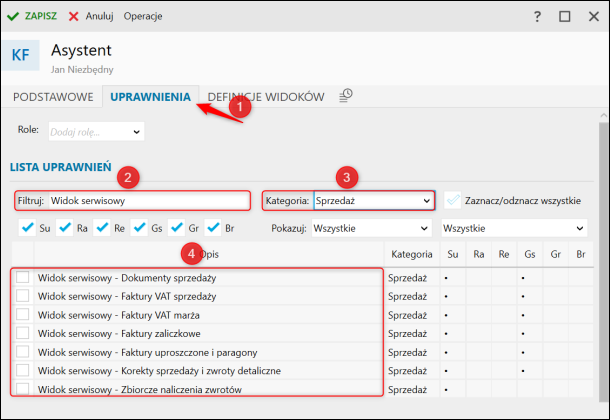Open the DEFINICJE WIDOKÓW tab
This screenshot has width=610, height=420.
click(266, 97)
